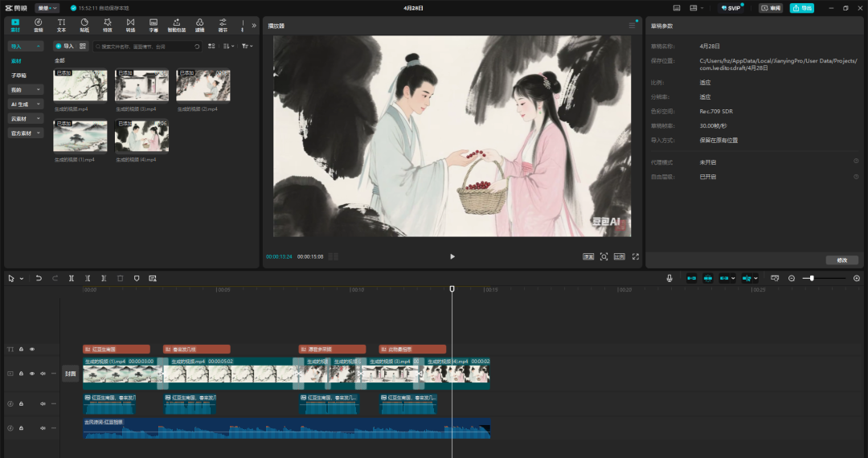Open the 贴纸 (Stickers) panel icon
Image resolution: width=868 pixels, height=458 pixels.
tap(84, 24)
